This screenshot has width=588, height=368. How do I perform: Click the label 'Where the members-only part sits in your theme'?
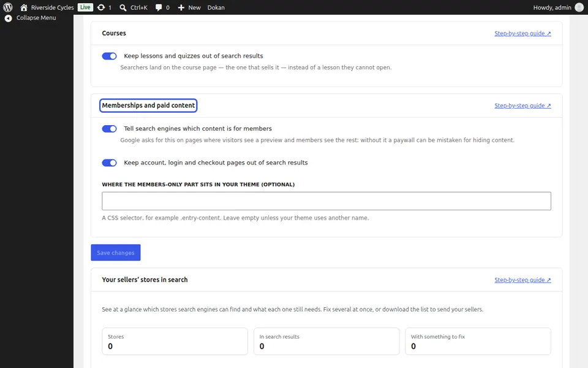(x=198, y=185)
